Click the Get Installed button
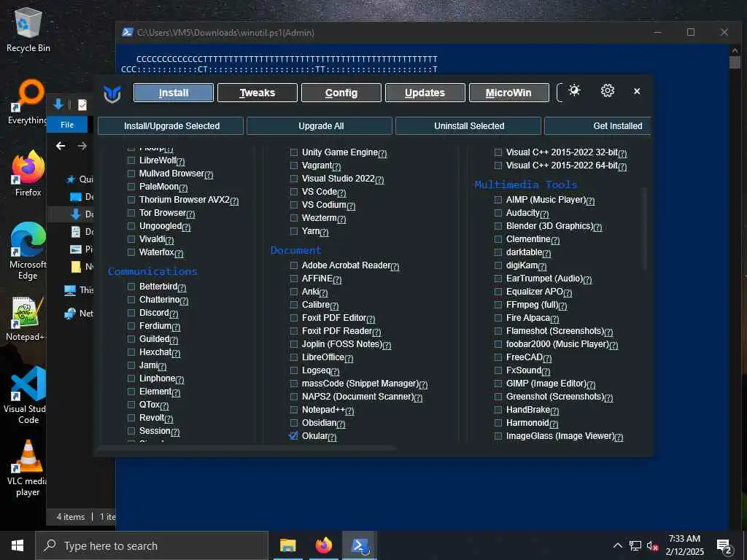The width and height of the screenshot is (747, 560). (x=597, y=126)
